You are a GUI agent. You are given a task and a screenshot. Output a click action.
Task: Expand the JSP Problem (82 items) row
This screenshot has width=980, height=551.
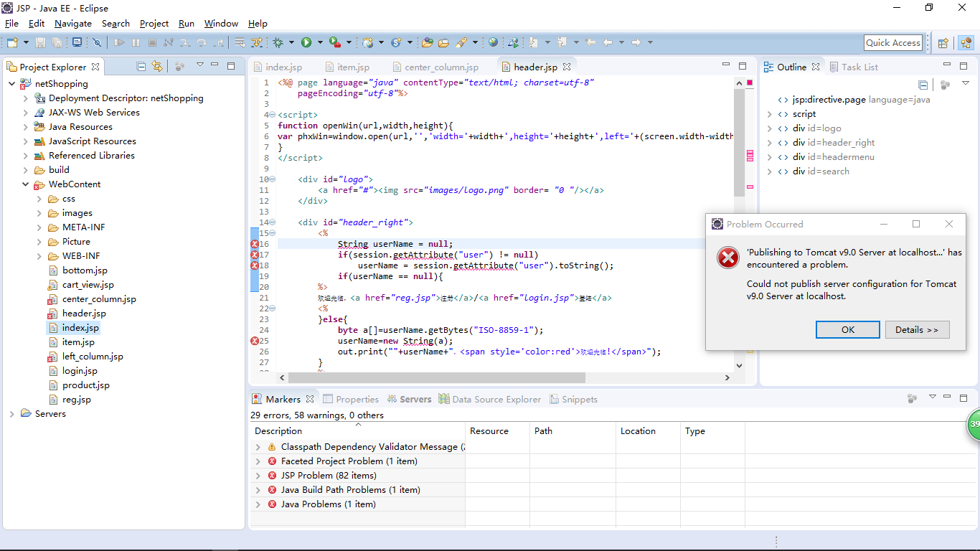258,476
